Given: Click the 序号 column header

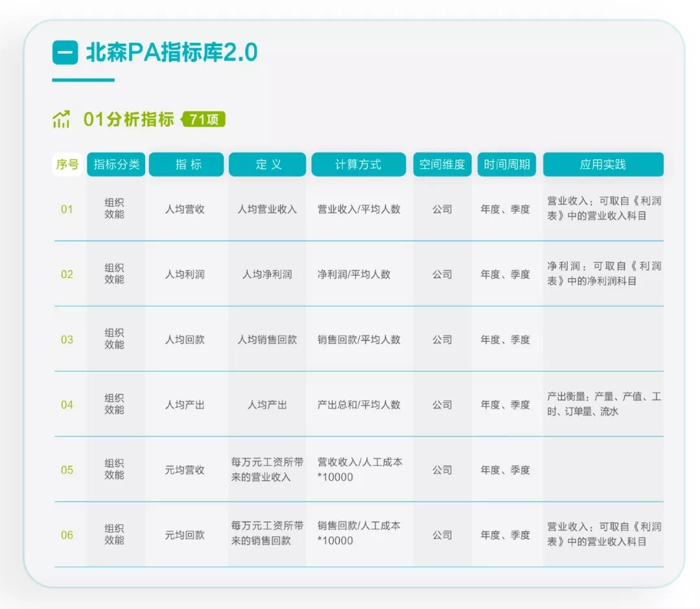Looking at the screenshot, I should pos(67,164).
